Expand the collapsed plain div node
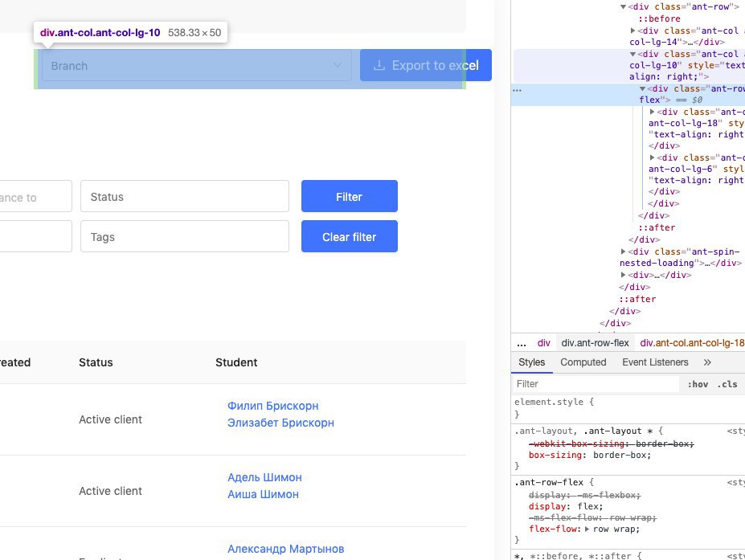Image resolution: width=745 pixels, height=560 pixels. click(x=624, y=275)
